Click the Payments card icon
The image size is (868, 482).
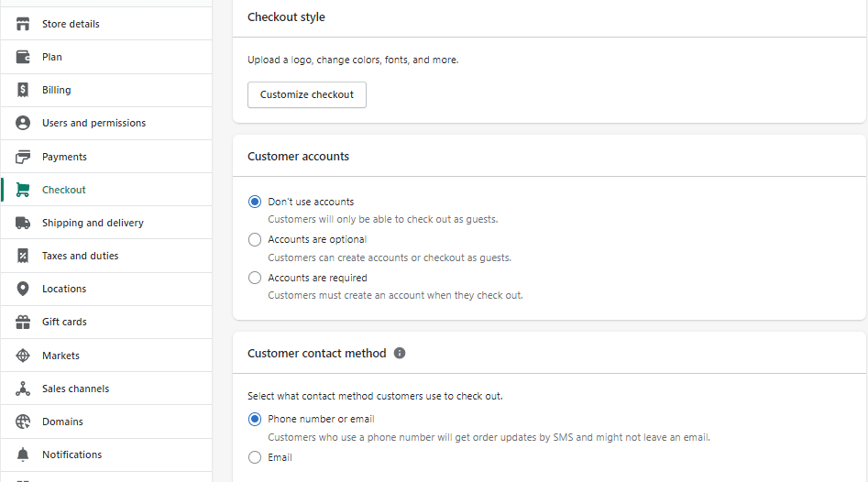coord(23,157)
